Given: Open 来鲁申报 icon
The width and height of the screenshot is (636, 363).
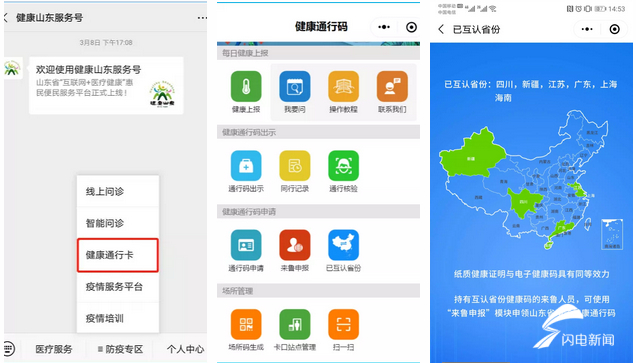Looking at the screenshot, I should point(294,245).
